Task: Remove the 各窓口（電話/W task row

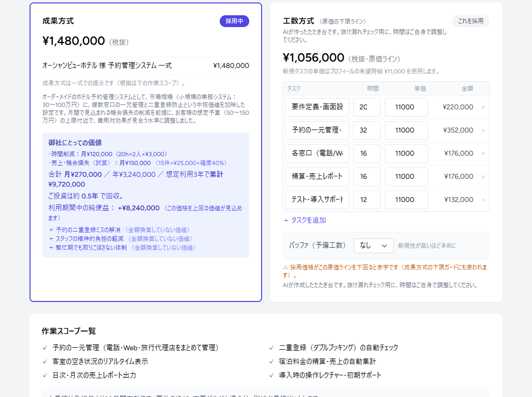Action: pyautogui.click(x=483, y=153)
